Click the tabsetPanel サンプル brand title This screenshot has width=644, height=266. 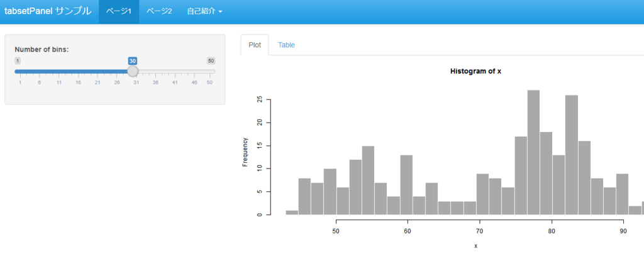coord(48,11)
